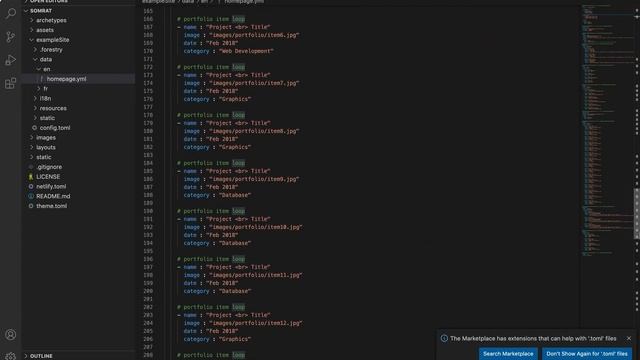The image size is (640, 360).
Task: Open README.md file
Action: pyautogui.click(x=53, y=196)
